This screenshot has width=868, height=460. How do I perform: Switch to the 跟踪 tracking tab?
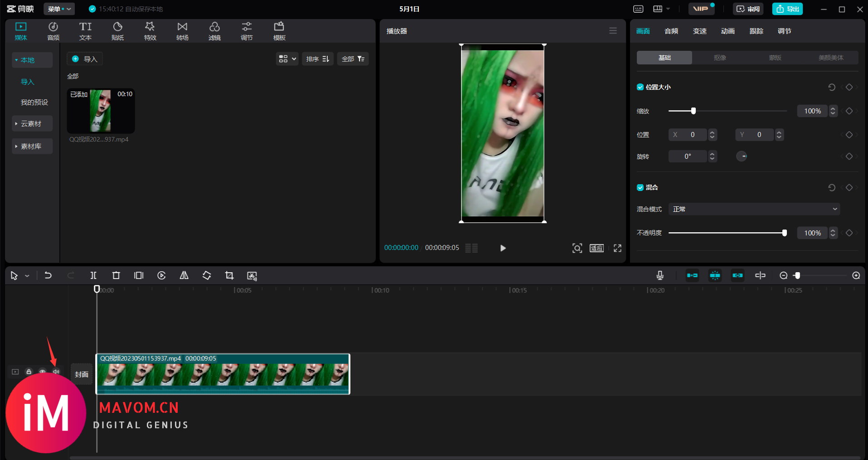click(x=756, y=31)
